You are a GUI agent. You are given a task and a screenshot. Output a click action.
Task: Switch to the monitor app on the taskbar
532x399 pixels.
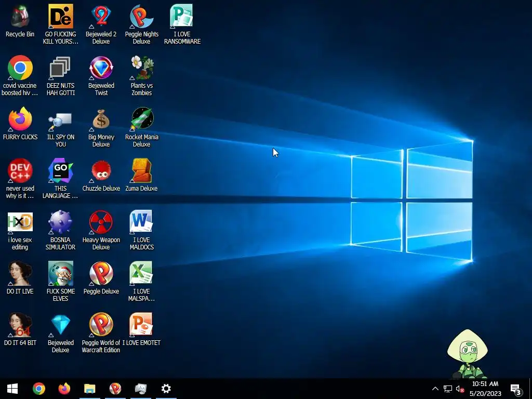click(141, 389)
